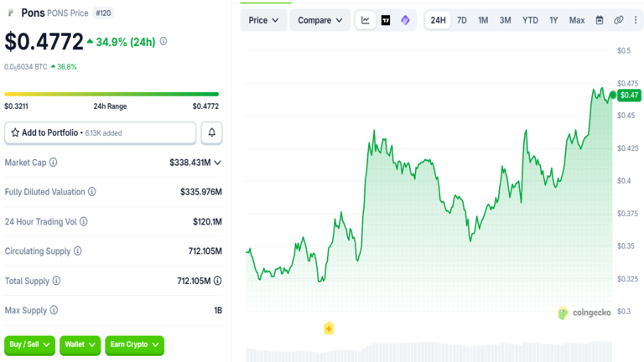The image size is (644, 362).
Task: Select the 7D time range
Action: coord(462,20)
